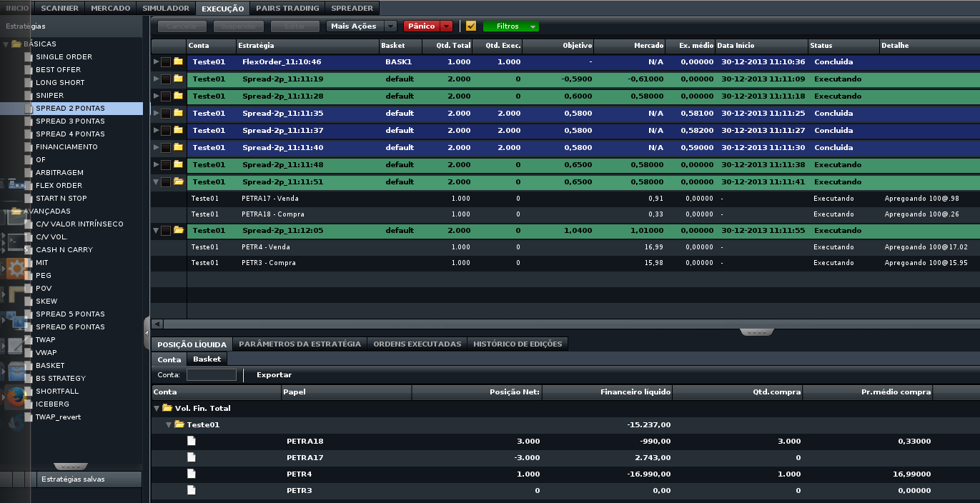Click folder icon of Vol. Fin. Total row

167,408
